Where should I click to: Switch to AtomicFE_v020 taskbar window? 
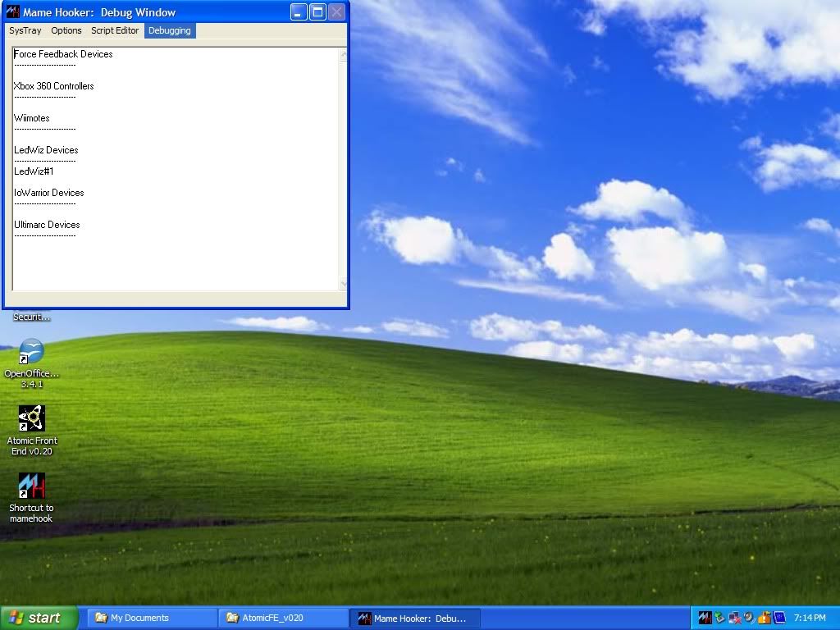283,619
